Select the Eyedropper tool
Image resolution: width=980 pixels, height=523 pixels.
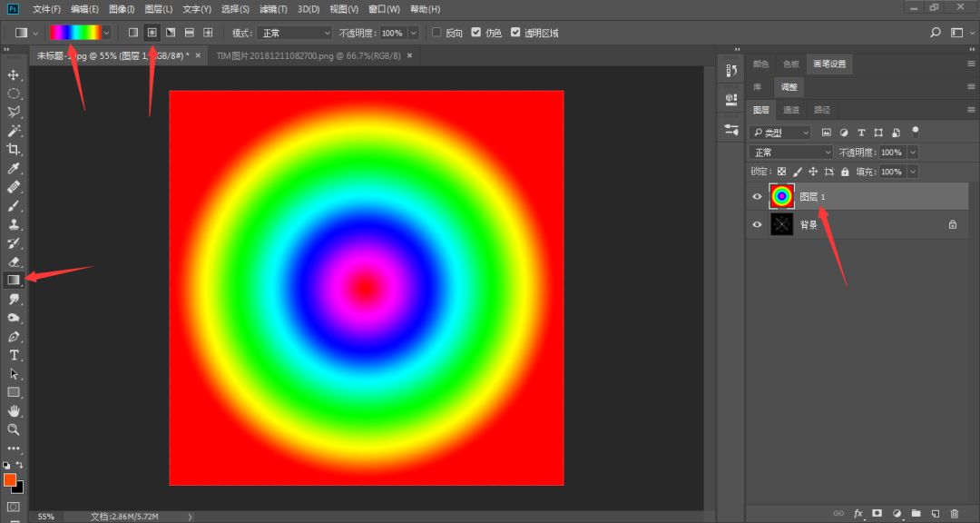coord(14,169)
